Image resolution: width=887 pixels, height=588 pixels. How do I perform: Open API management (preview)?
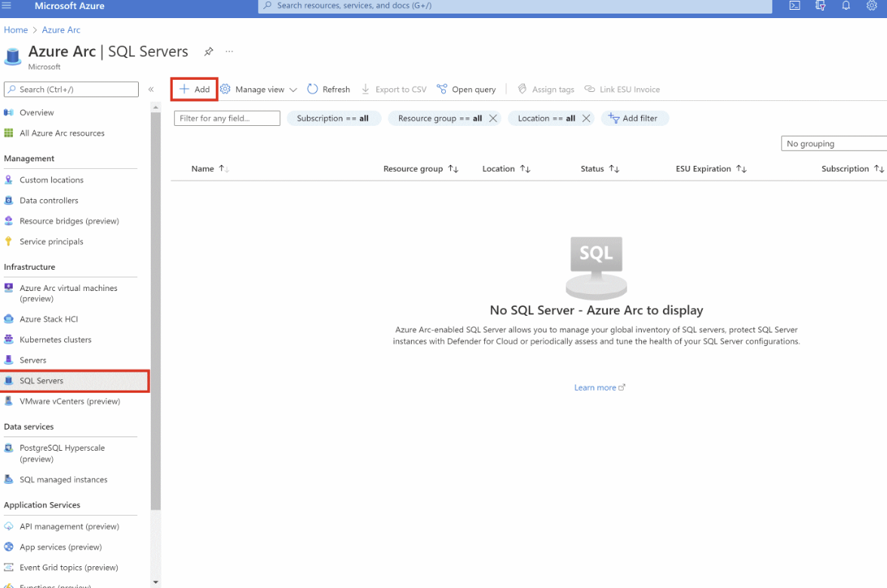click(x=69, y=526)
